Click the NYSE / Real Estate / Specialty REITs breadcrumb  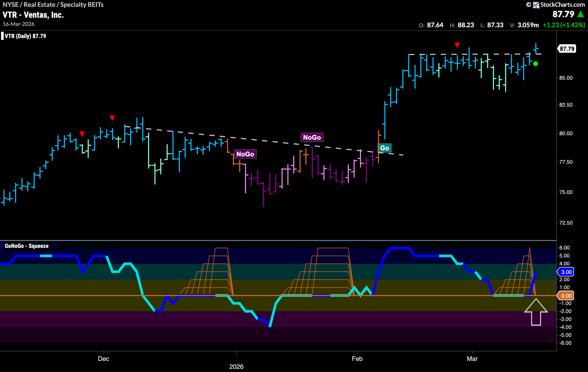[x=53, y=4]
